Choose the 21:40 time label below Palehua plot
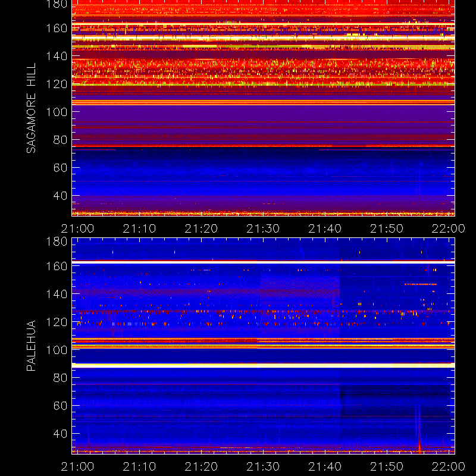 pos(325,466)
